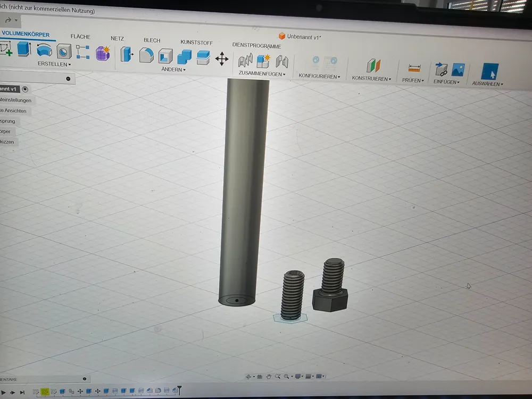Click the first Joint icon under Zusammenfügen
The image size is (532, 399).
[245, 61]
